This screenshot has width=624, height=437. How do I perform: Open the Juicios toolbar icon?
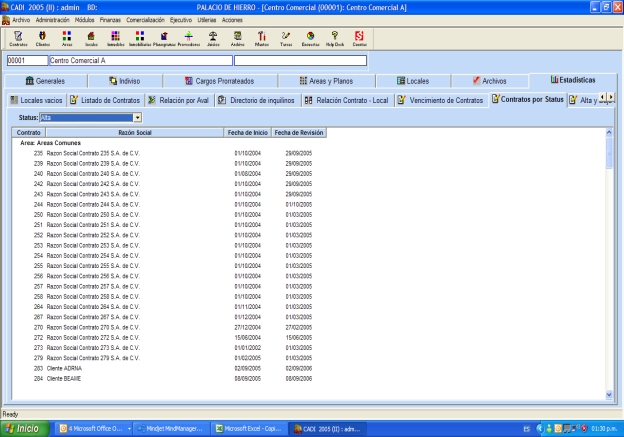(x=212, y=38)
